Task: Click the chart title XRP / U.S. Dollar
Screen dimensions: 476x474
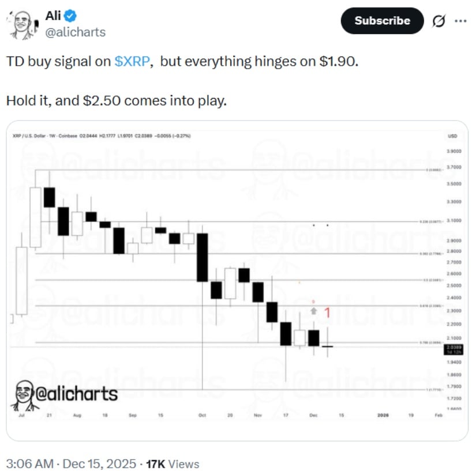Action: 32,136
